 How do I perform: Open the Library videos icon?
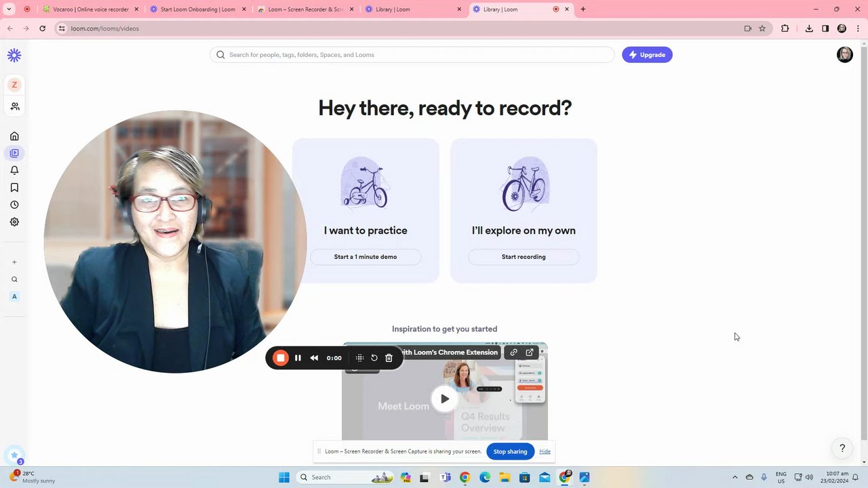14,153
